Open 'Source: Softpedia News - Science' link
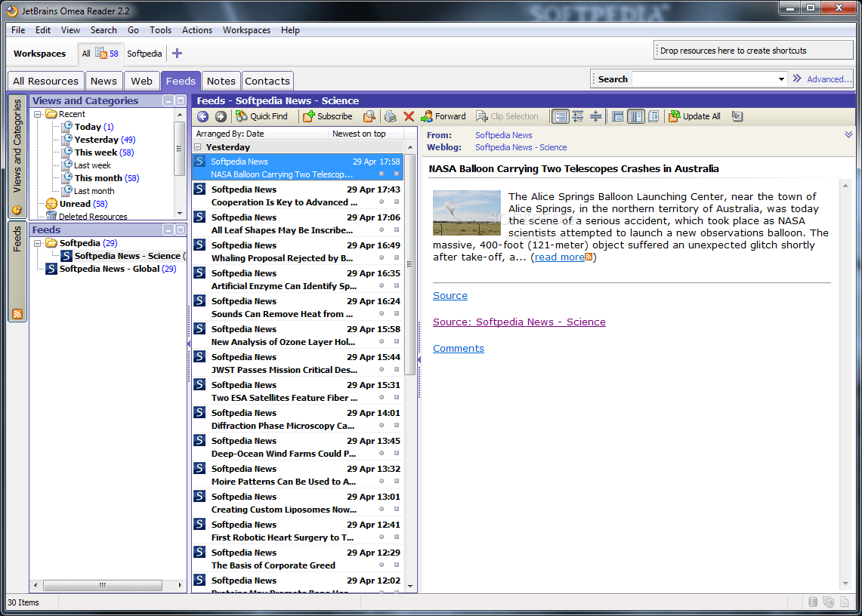 (519, 322)
